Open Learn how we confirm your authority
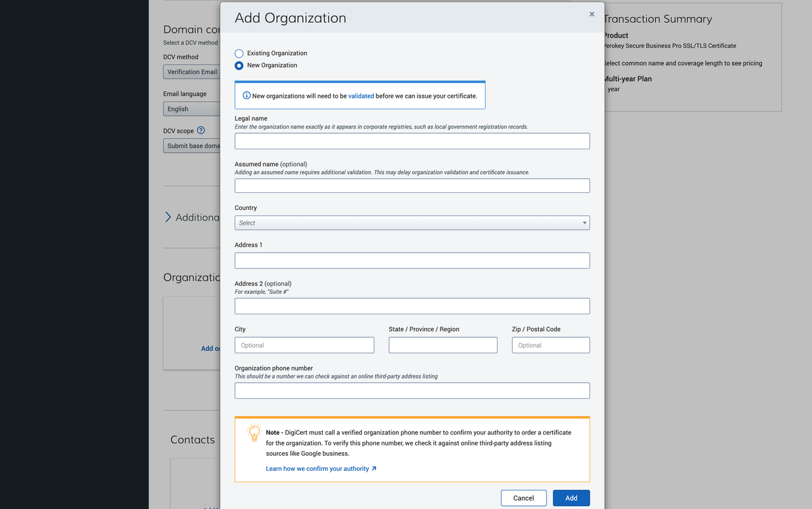Screen dimensions: 812x509 [317, 468]
